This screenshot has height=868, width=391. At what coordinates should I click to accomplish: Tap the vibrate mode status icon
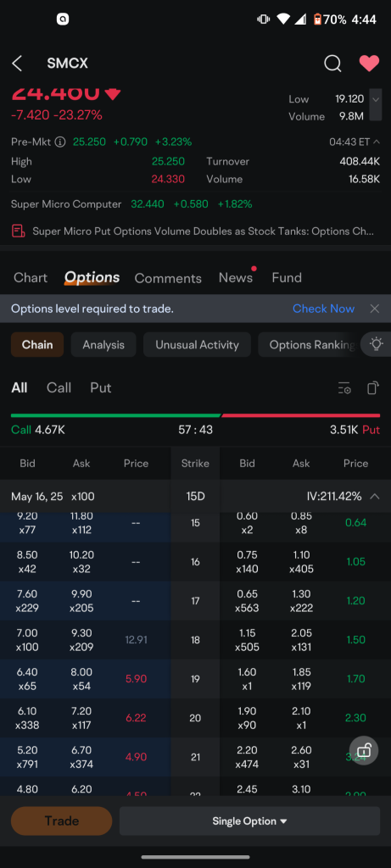point(263,19)
